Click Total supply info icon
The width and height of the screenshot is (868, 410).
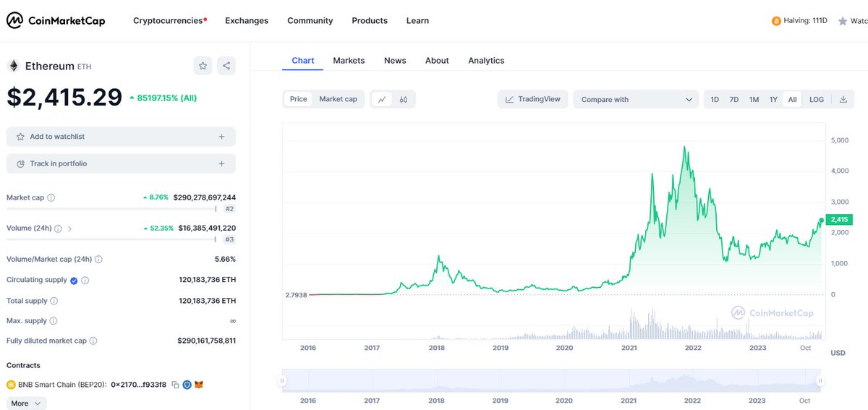pos(54,301)
